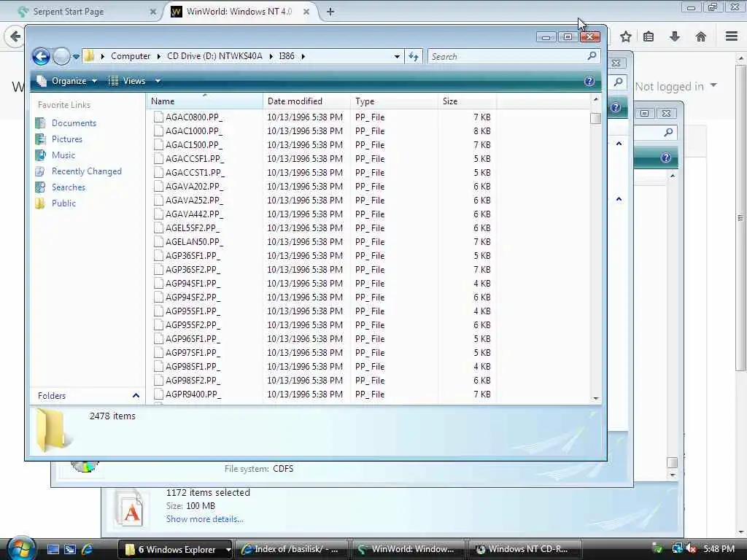
Task: Expand the arrow after I386 breadcrumb
Action: (303, 56)
